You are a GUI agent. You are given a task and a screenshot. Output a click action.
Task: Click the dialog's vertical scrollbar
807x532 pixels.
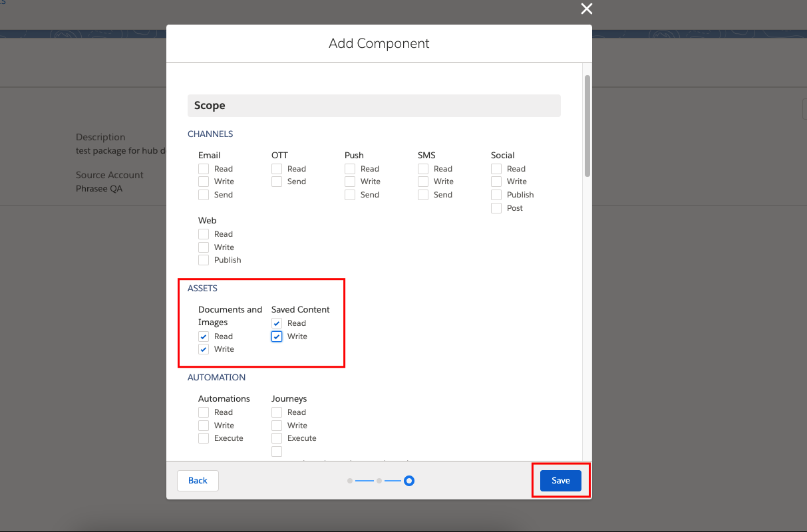(587, 123)
